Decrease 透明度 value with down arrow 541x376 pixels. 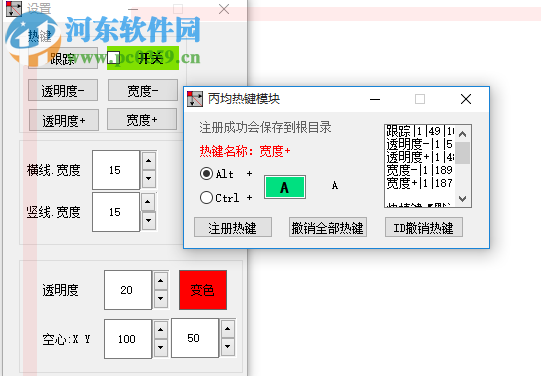[x=160, y=298]
